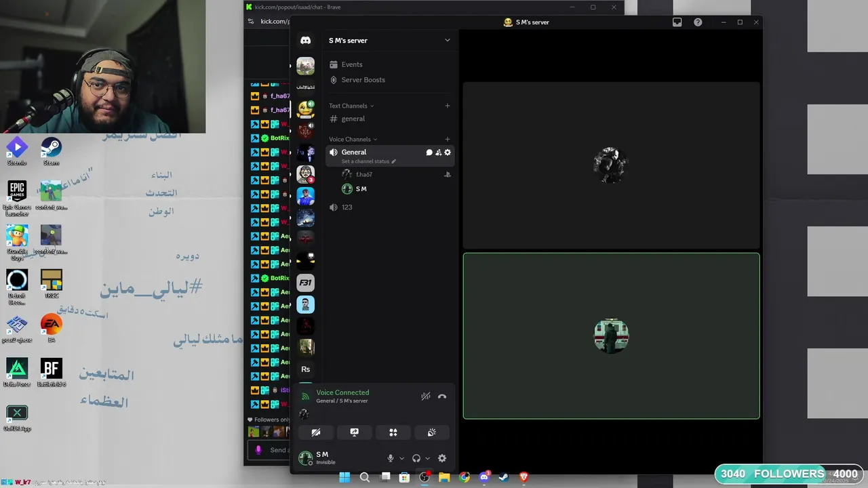Disconnect from voice with hang-up icon
This screenshot has width=868, height=488.
point(442,396)
